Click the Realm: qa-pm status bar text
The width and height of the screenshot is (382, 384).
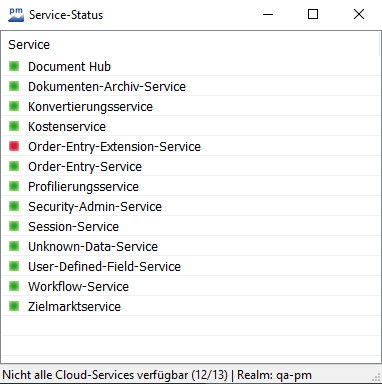click(274, 375)
